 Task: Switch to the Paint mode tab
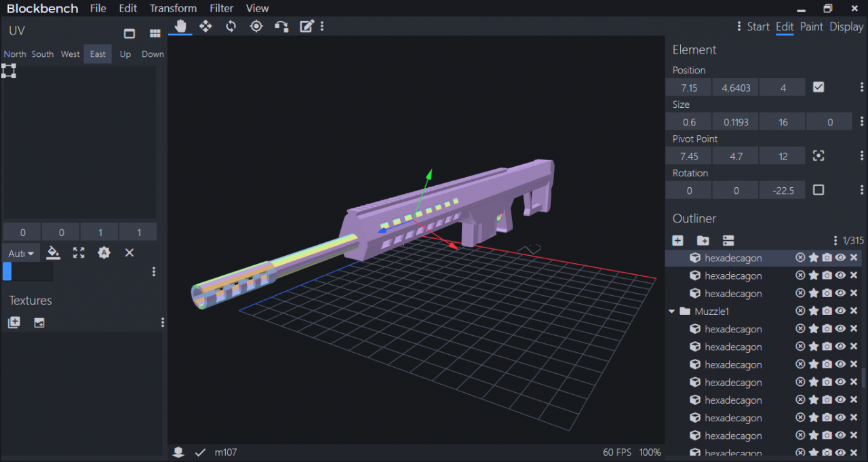[x=811, y=26]
